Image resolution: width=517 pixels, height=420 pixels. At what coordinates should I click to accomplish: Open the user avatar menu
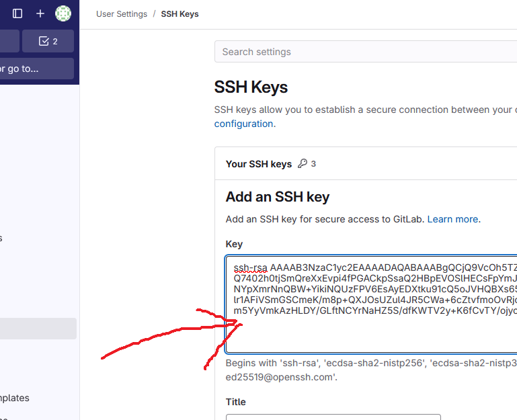coord(63,13)
